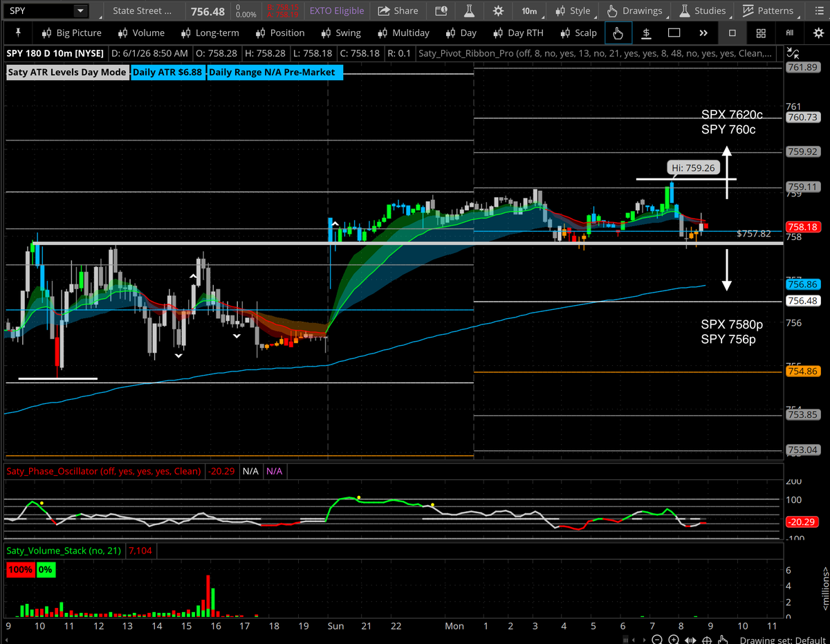Open the Drawing set: Default selector
Screen dimensions: 830x644
782,640
